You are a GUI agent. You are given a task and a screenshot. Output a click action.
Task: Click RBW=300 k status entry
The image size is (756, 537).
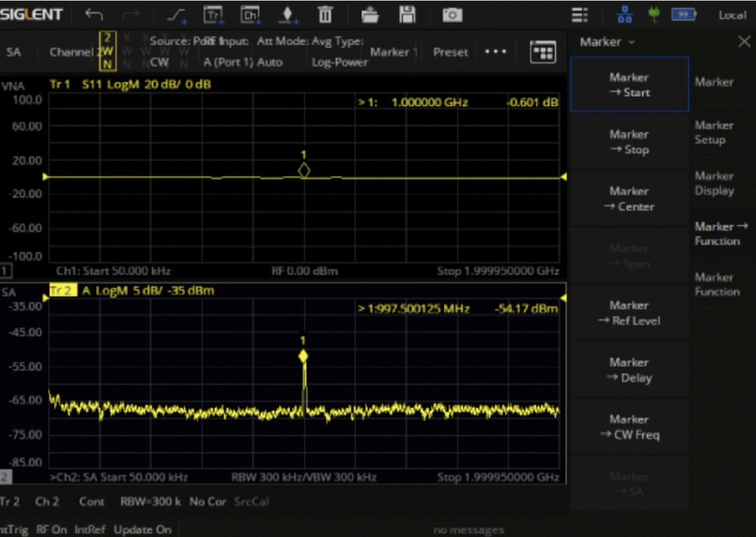tap(150, 501)
